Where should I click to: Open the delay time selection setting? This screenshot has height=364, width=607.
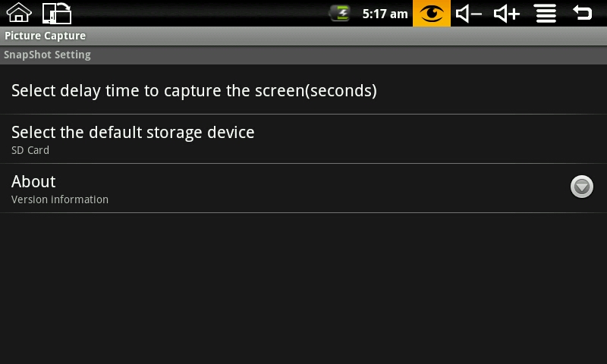(x=193, y=91)
